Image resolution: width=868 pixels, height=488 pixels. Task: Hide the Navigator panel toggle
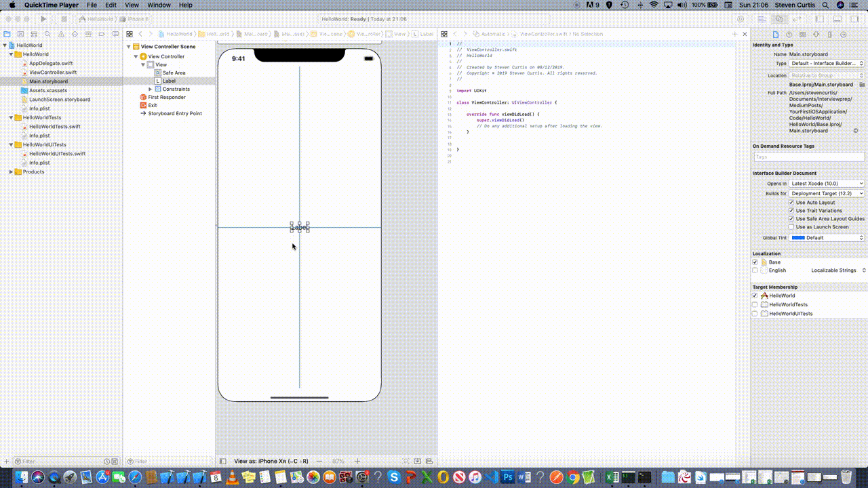820,19
